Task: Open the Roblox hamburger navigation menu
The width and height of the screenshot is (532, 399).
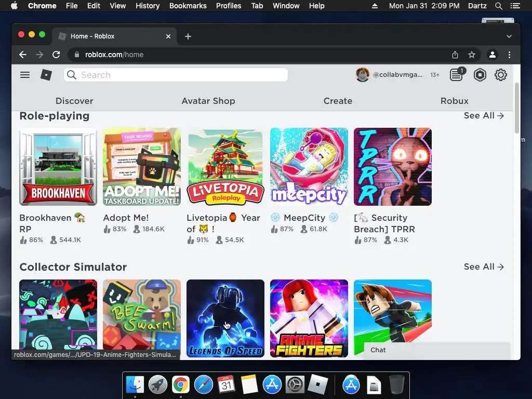Action: tap(25, 75)
